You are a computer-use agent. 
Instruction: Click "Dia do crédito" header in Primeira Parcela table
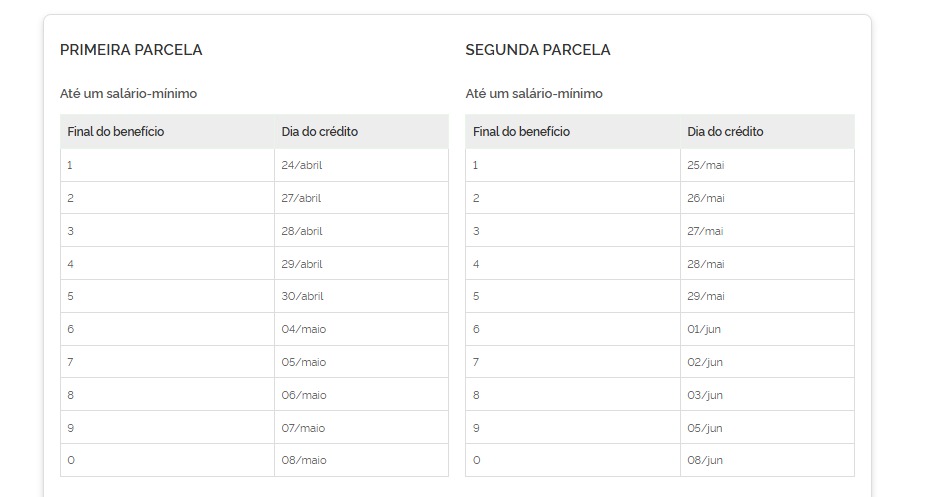[x=320, y=132]
